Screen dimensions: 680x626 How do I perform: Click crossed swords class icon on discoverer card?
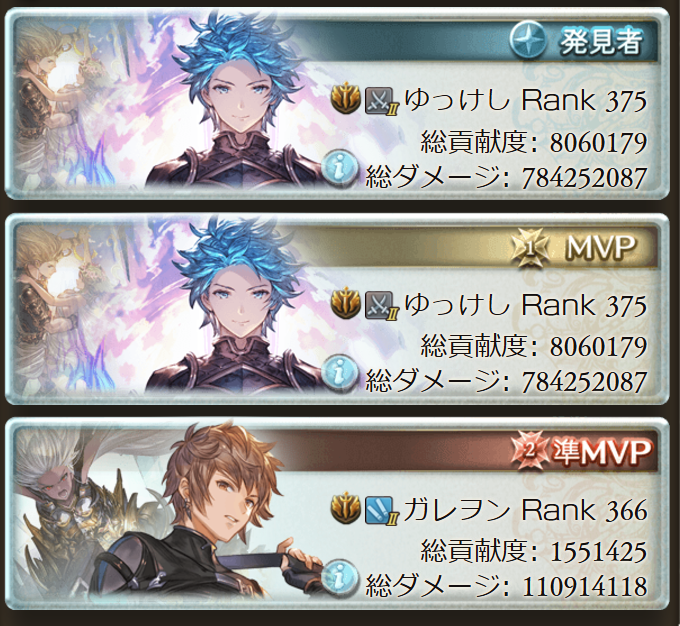coord(379,100)
